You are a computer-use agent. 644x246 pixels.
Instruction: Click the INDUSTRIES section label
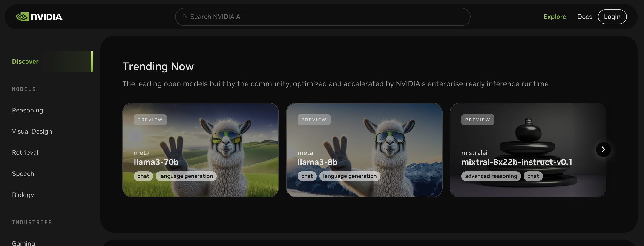32,222
